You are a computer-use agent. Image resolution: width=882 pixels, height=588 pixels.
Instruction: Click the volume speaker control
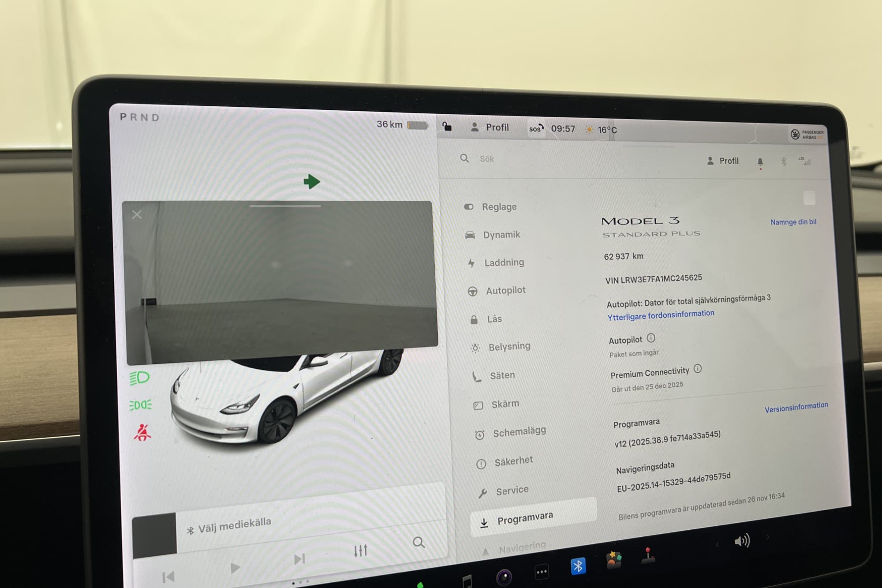(742, 540)
